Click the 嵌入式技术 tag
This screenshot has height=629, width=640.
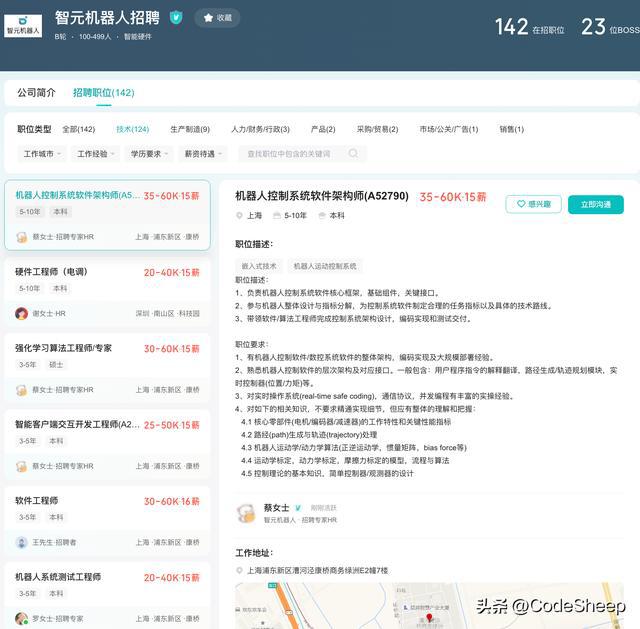point(259,266)
